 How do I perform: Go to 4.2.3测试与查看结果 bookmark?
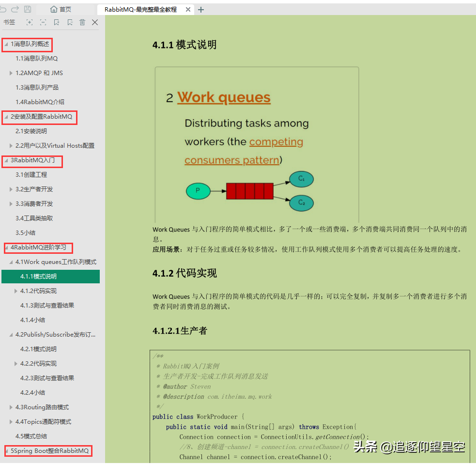[x=47, y=378]
